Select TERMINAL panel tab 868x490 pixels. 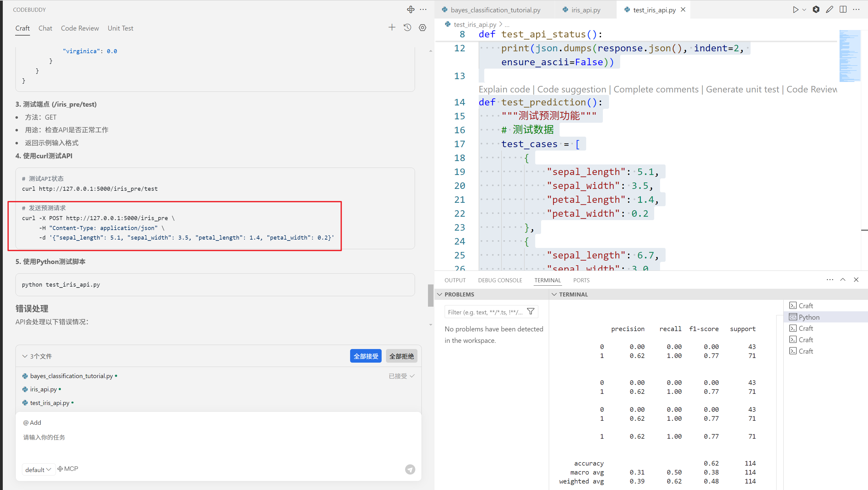pos(548,280)
